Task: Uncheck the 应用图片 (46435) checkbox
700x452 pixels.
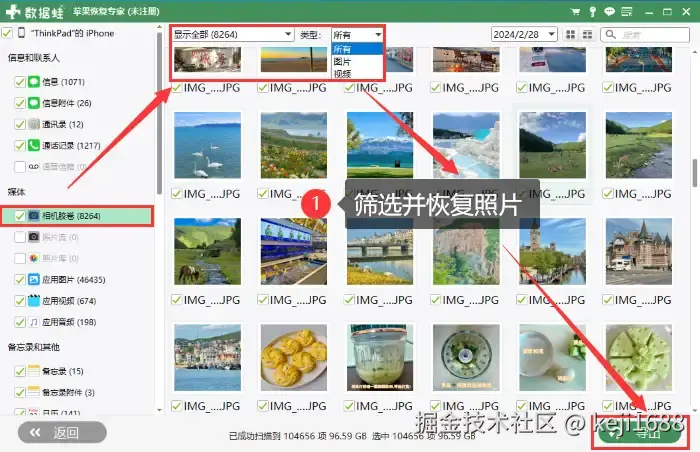Action: [x=20, y=280]
